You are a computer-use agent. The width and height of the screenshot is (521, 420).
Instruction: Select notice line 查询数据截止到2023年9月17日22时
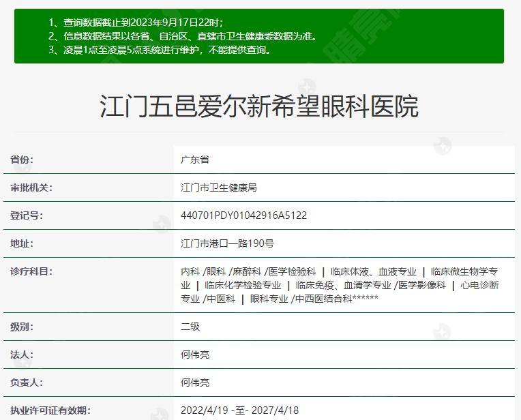(136, 22)
